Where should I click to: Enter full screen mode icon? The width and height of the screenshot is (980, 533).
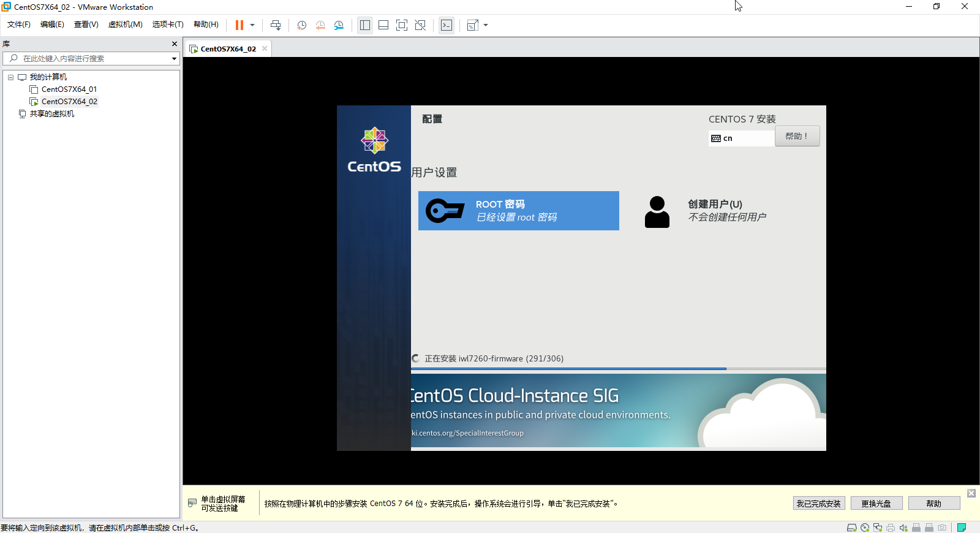[402, 25]
